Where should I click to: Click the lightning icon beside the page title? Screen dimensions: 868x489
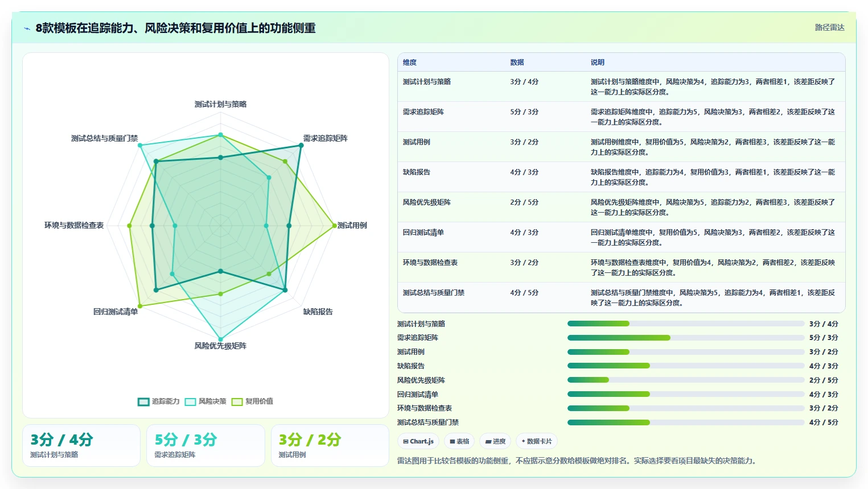[x=27, y=28]
